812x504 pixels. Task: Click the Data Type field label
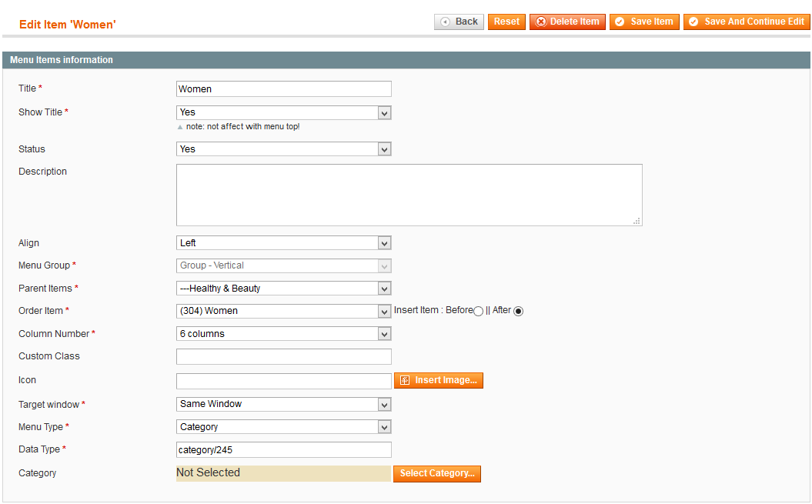click(x=39, y=449)
